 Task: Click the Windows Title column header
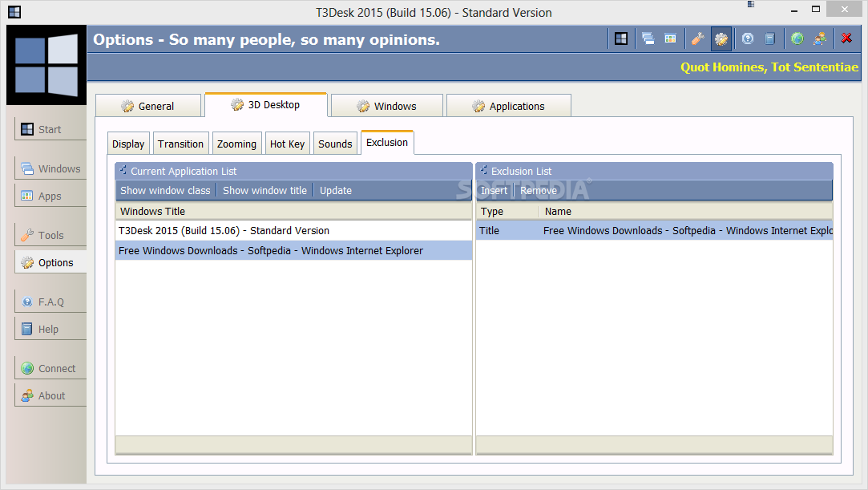pos(293,212)
